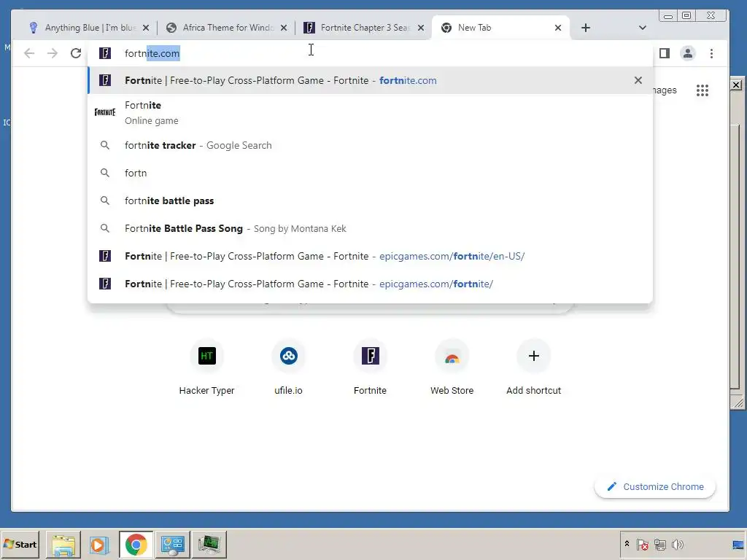Close the Anything Blue tab
The height and width of the screenshot is (560, 747).
point(146,28)
